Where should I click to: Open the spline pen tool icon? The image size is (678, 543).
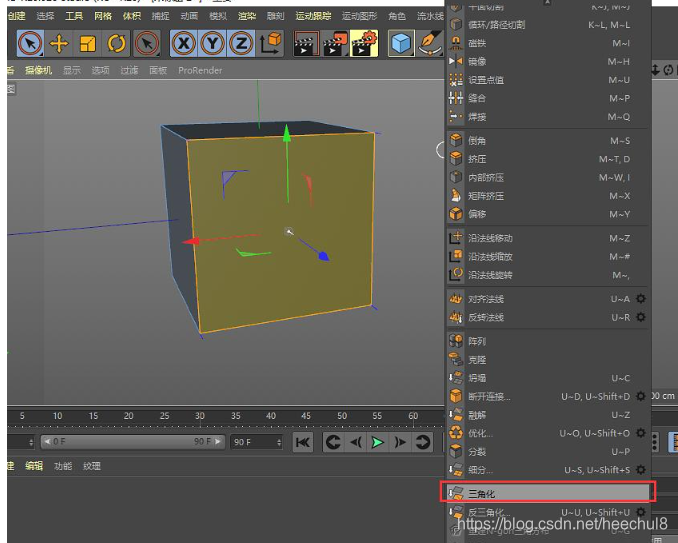(x=429, y=44)
